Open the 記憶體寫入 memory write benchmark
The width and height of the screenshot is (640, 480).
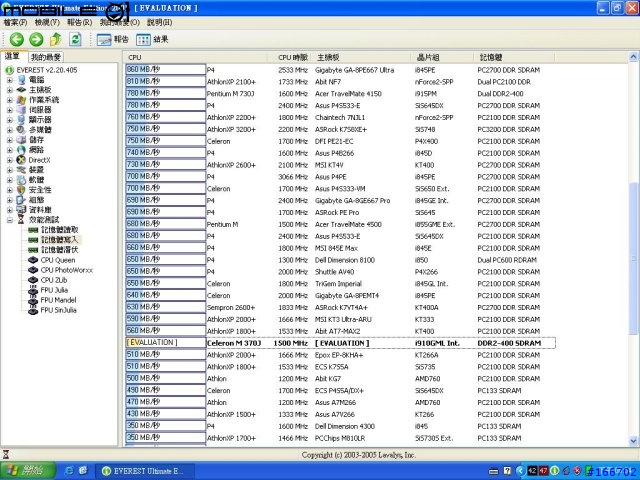pos(53,240)
